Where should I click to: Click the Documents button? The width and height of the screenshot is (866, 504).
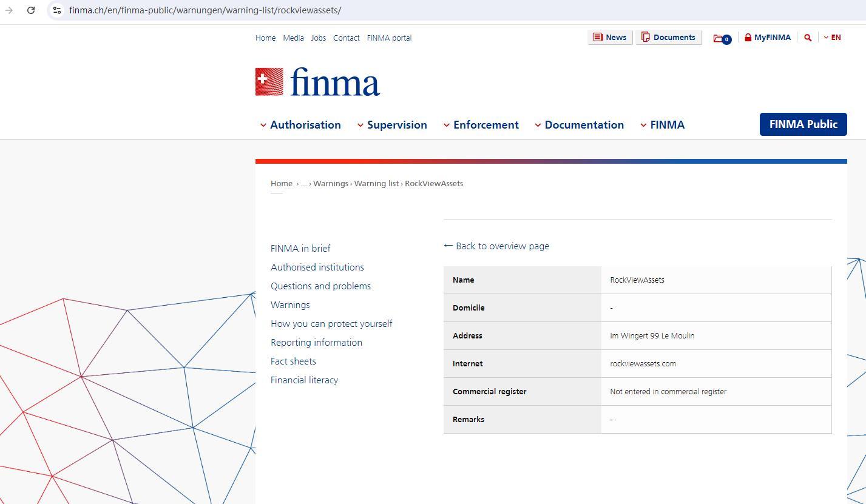coord(668,38)
